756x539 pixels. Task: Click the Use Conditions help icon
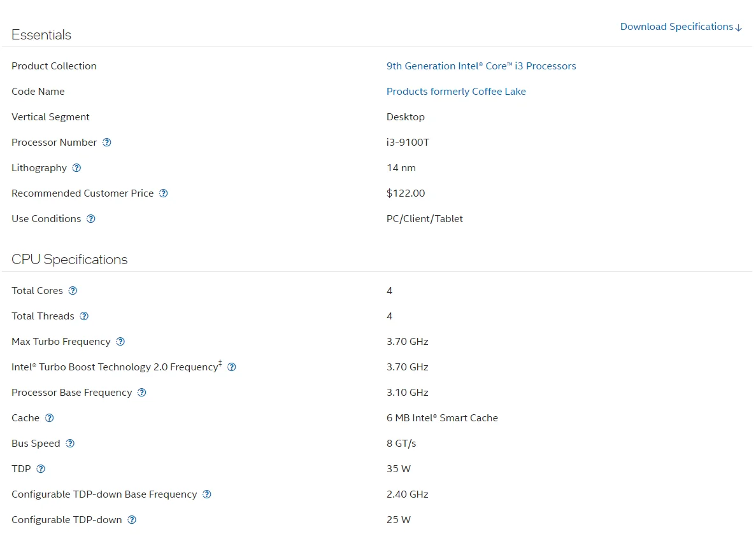pos(91,219)
